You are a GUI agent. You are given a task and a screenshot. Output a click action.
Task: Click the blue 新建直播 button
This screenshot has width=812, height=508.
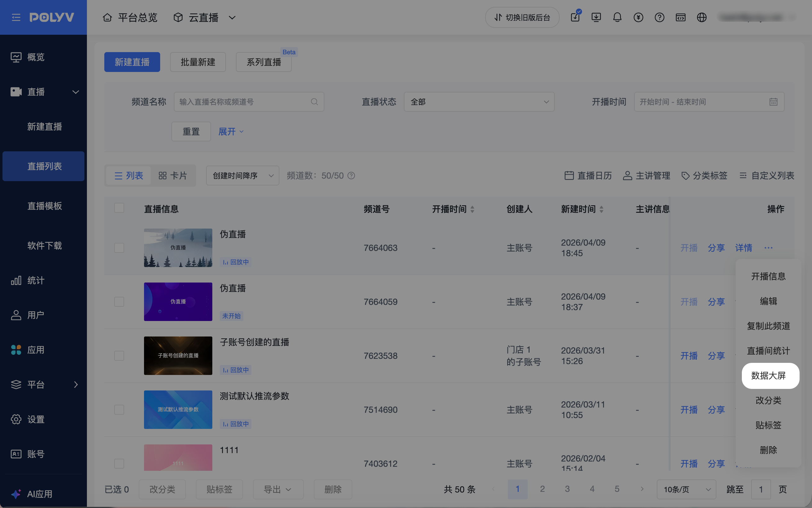132,62
